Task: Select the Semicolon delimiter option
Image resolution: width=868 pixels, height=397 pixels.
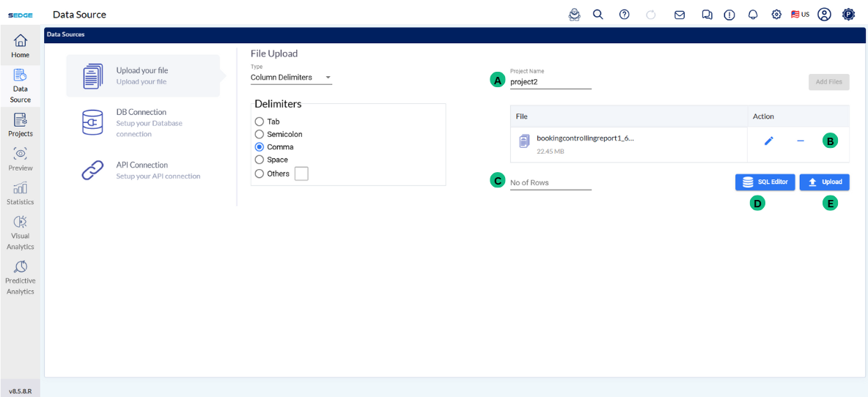Action: [x=259, y=135]
